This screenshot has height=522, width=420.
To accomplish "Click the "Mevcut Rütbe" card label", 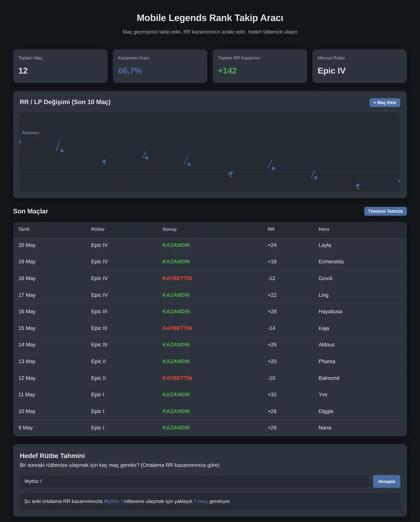I will pos(331,58).
